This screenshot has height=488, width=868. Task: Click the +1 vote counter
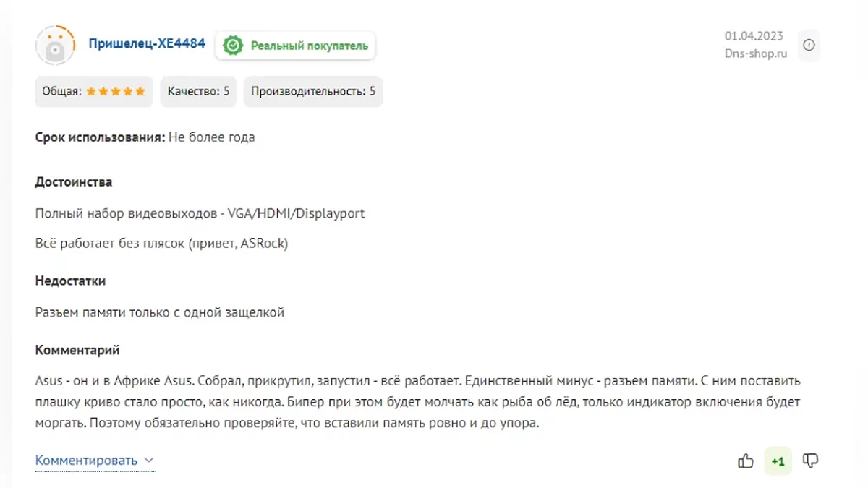point(778,461)
